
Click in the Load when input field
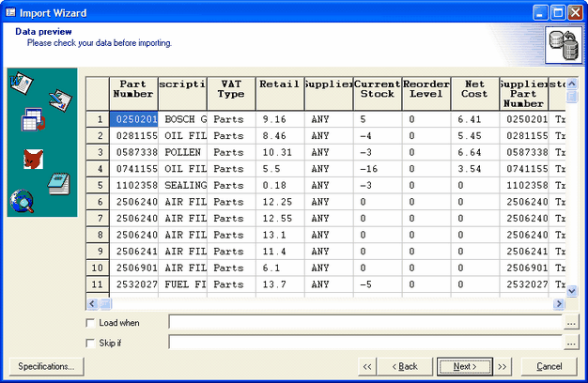point(366,322)
